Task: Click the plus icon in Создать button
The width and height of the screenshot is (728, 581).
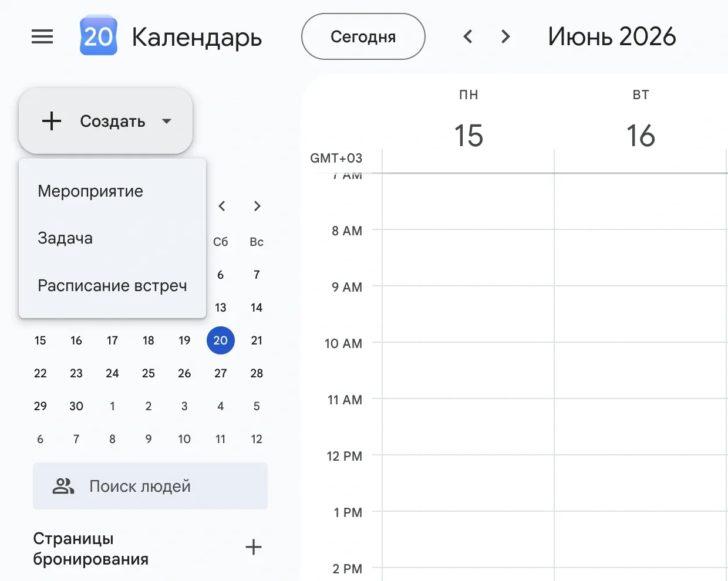Action: pos(52,121)
